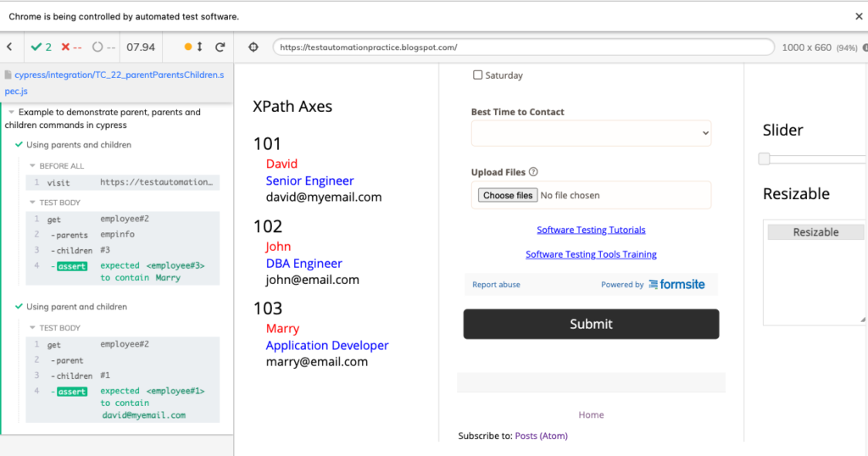Click the assert 'to contain david@myemail.com' command

tap(122, 403)
